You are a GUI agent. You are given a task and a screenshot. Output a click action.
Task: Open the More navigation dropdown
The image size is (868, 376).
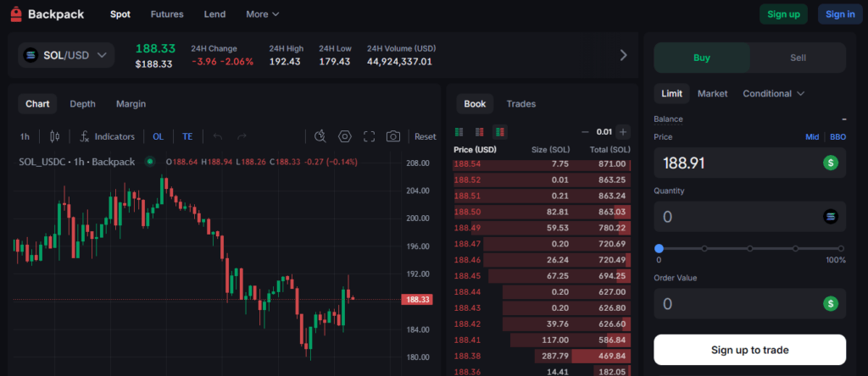point(263,14)
